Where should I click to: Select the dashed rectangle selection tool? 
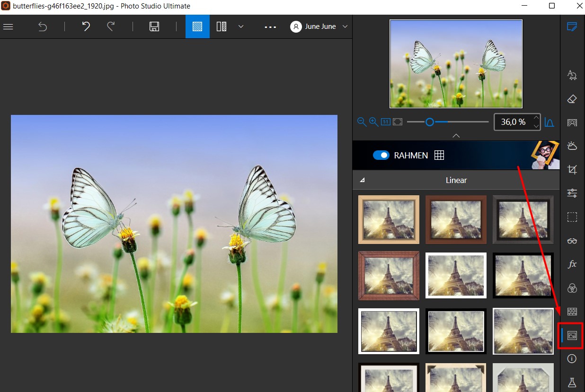click(x=572, y=217)
